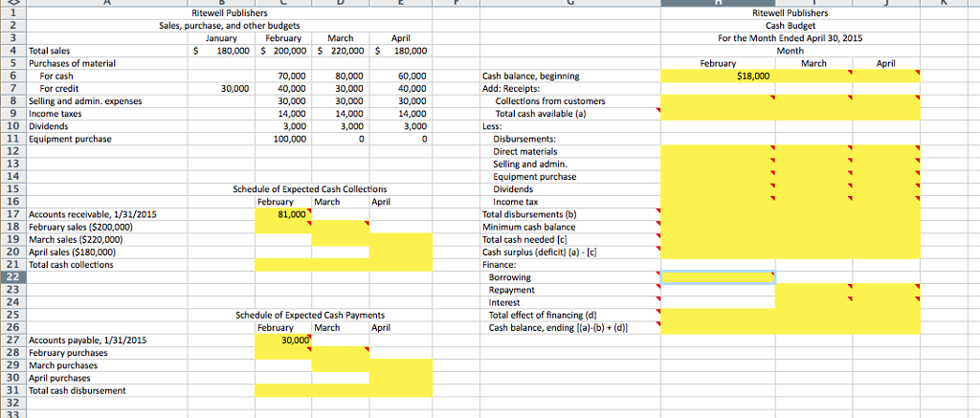Screen dimensions: 980x418
Task: Select 'Accounts payable, 1/31/2015' label
Action: click(88, 341)
